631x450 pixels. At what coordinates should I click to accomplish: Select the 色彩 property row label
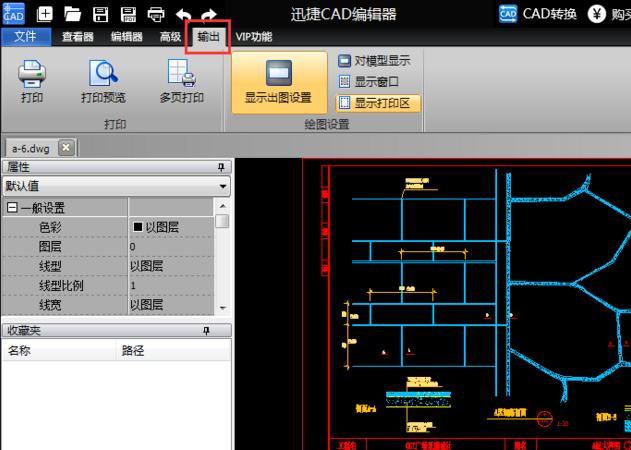(x=50, y=227)
